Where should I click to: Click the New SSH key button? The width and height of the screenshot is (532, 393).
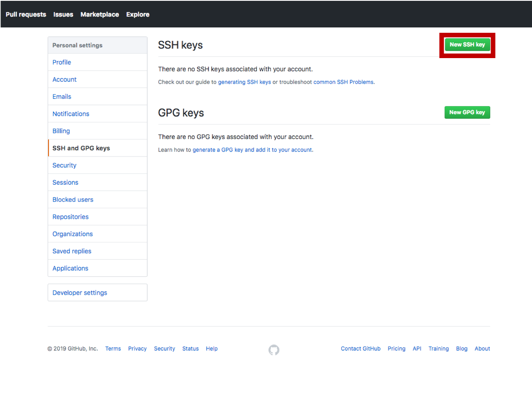pyautogui.click(x=467, y=45)
